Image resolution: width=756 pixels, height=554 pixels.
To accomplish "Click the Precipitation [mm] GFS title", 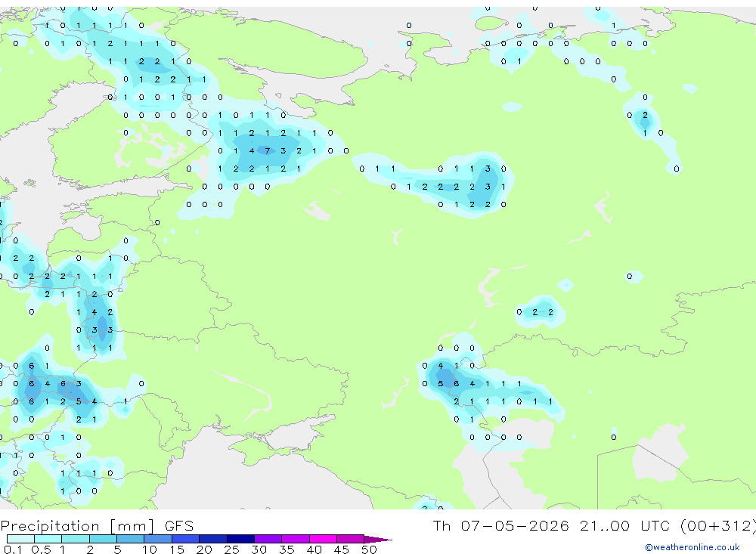I will (97, 525).
